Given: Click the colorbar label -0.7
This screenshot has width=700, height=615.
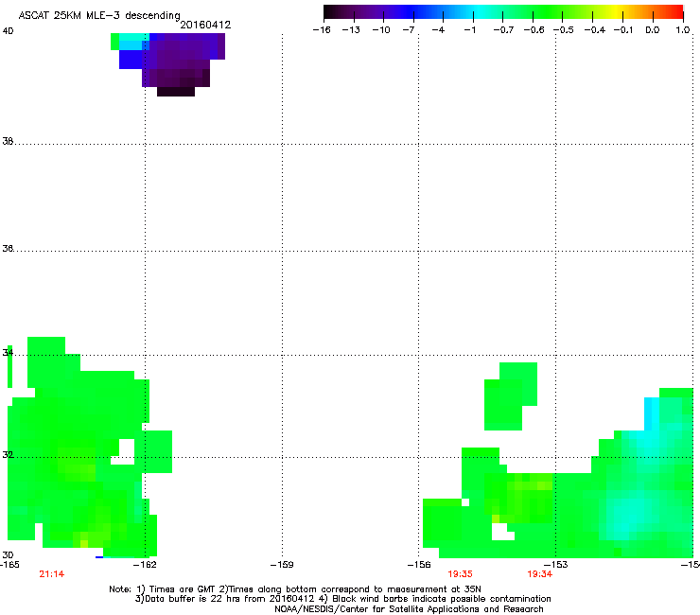Looking at the screenshot, I should pos(503,30).
